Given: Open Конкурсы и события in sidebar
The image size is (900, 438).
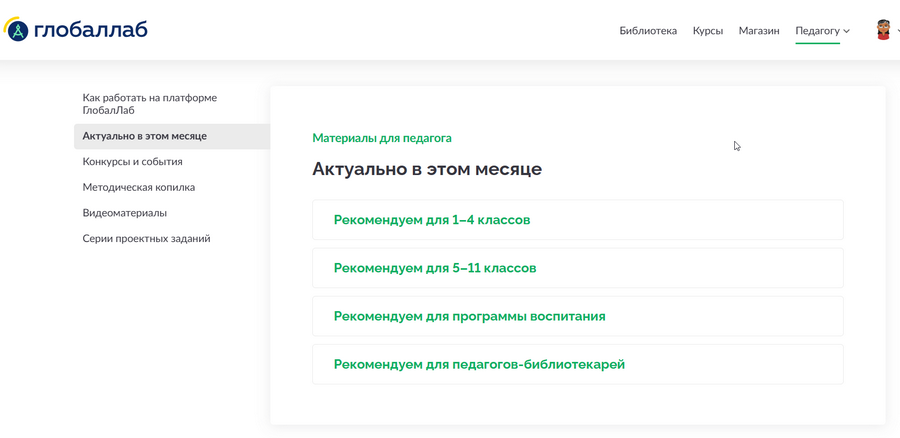Looking at the screenshot, I should pos(133,162).
